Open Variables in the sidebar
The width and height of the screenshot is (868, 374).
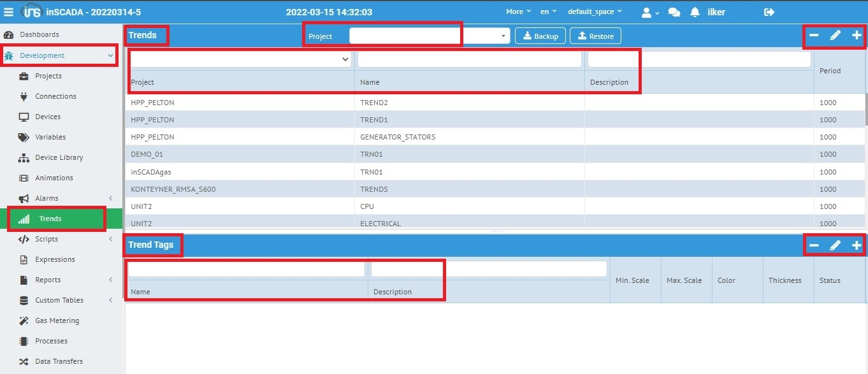pyautogui.click(x=50, y=137)
